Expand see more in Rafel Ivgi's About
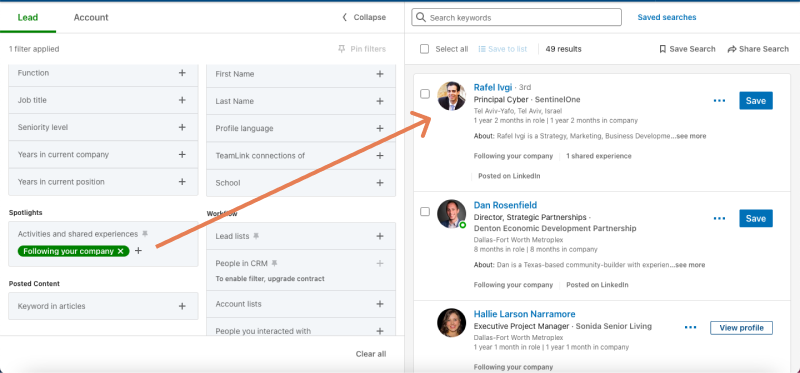Screen dimensions: 800x373 [691, 136]
